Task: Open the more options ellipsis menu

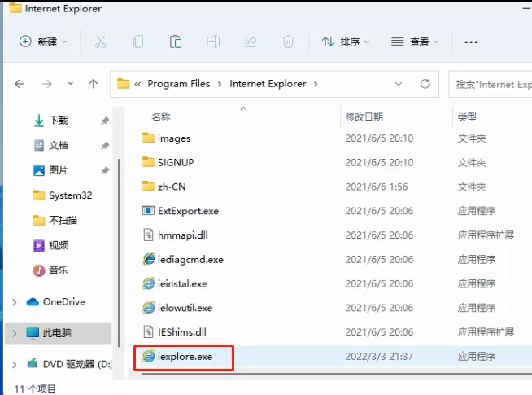Action: click(471, 42)
